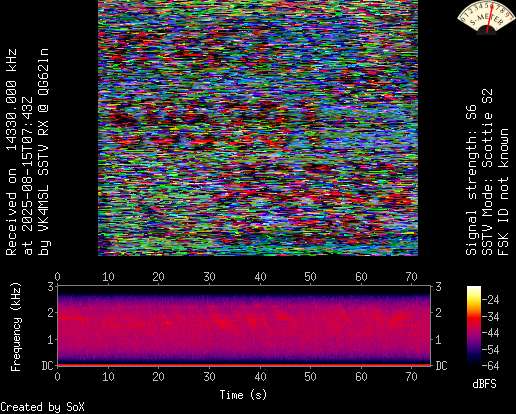
Task: Click the 'Signal strength: S6' text
Action: click(x=471, y=180)
